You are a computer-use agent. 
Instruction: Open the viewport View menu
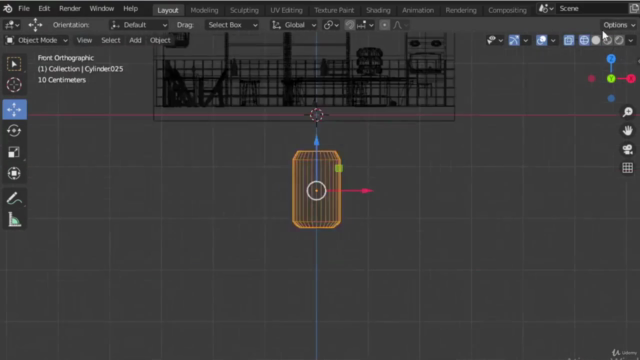click(84, 40)
